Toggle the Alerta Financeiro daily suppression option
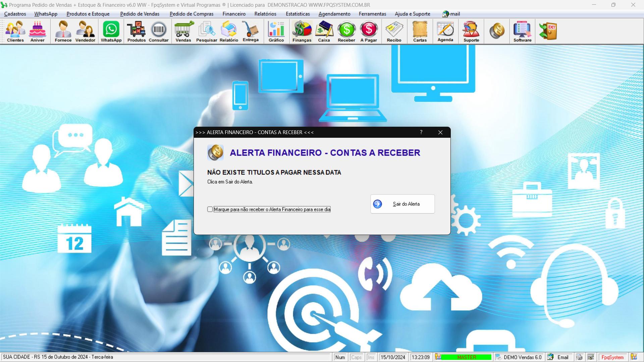Screen dimensions: 644x362 point(210,209)
